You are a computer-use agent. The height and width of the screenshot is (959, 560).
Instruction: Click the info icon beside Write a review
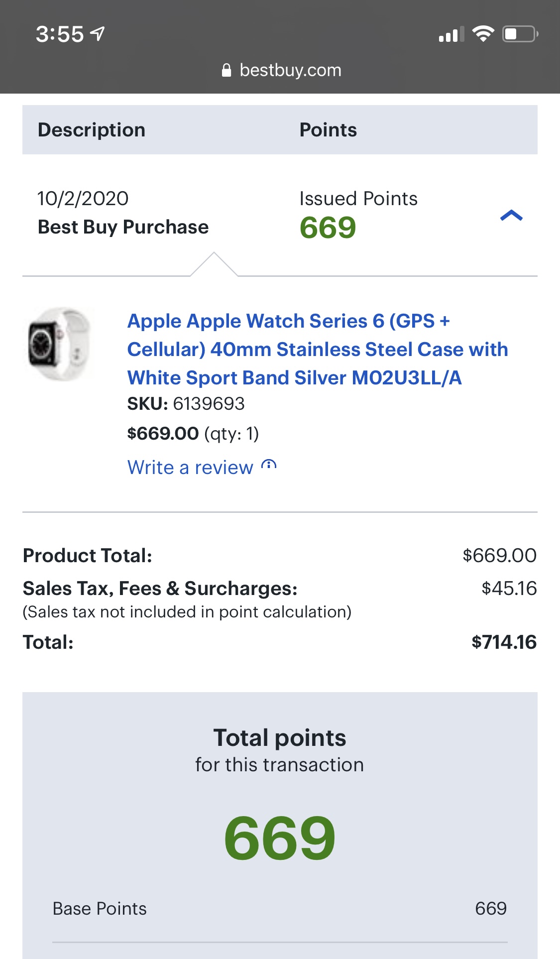[x=269, y=465]
